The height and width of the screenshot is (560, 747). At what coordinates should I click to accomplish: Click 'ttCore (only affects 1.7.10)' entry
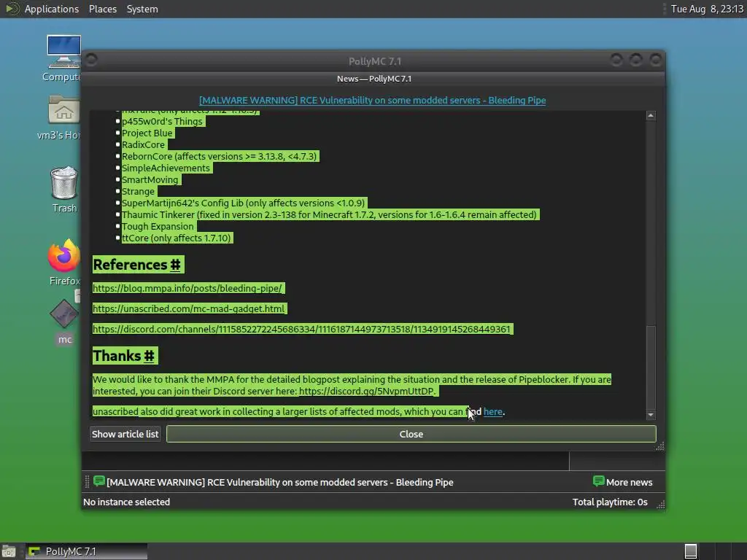[x=177, y=238]
